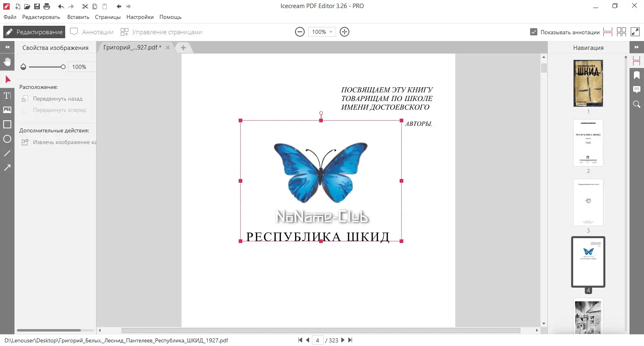Image resolution: width=644 pixels, height=346 pixels.
Task: Open the Настройки menu
Action: pos(140,17)
